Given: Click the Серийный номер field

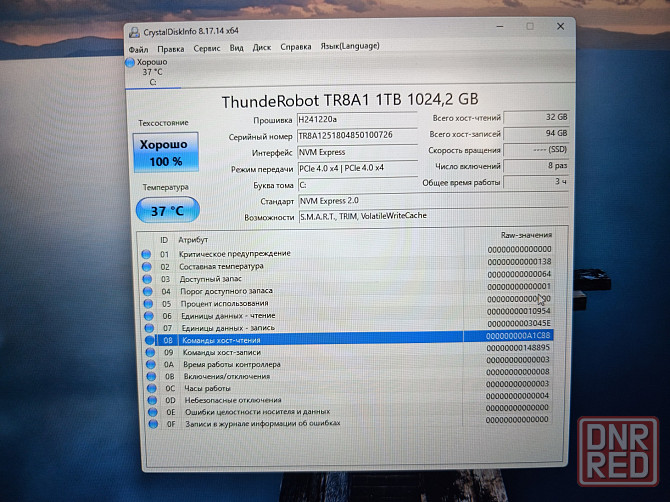Looking at the screenshot, I should click(x=357, y=135).
